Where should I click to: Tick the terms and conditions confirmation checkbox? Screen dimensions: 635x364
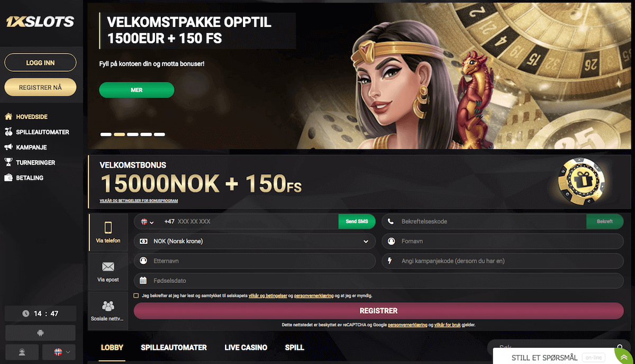tap(137, 296)
